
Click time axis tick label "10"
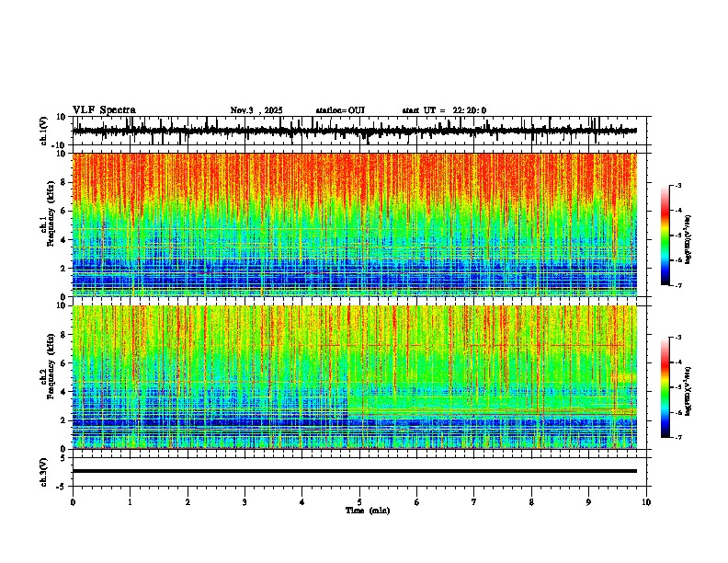click(646, 502)
